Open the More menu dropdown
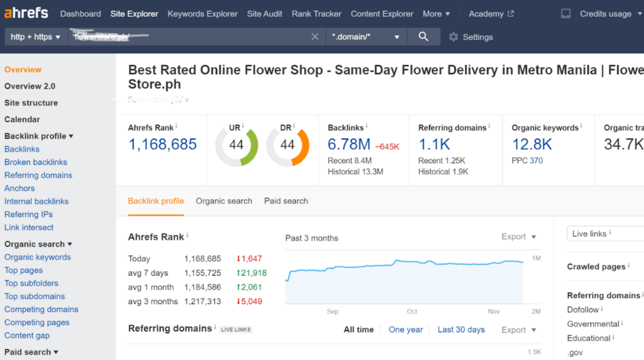 tap(436, 14)
